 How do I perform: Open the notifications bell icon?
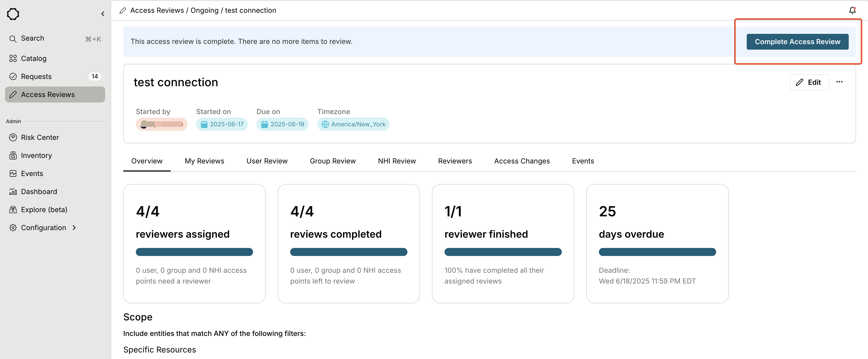coord(852,11)
